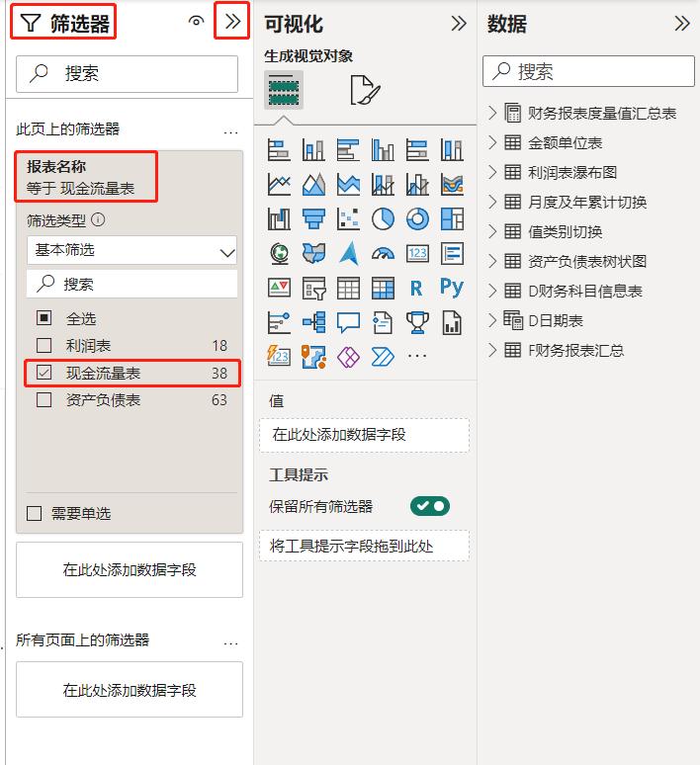Open options for 此页上的筛选器
Screen dimensions: 700x765
[x=230, y=131]
